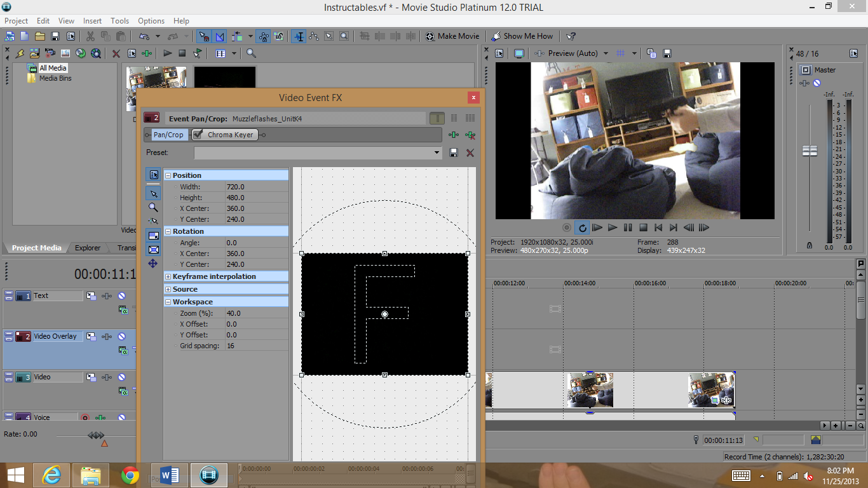Click the What's This Help icon
Image resolution: width=868 pixels, height=488 pixels.
pyautogui.click(x=571, y=36)
